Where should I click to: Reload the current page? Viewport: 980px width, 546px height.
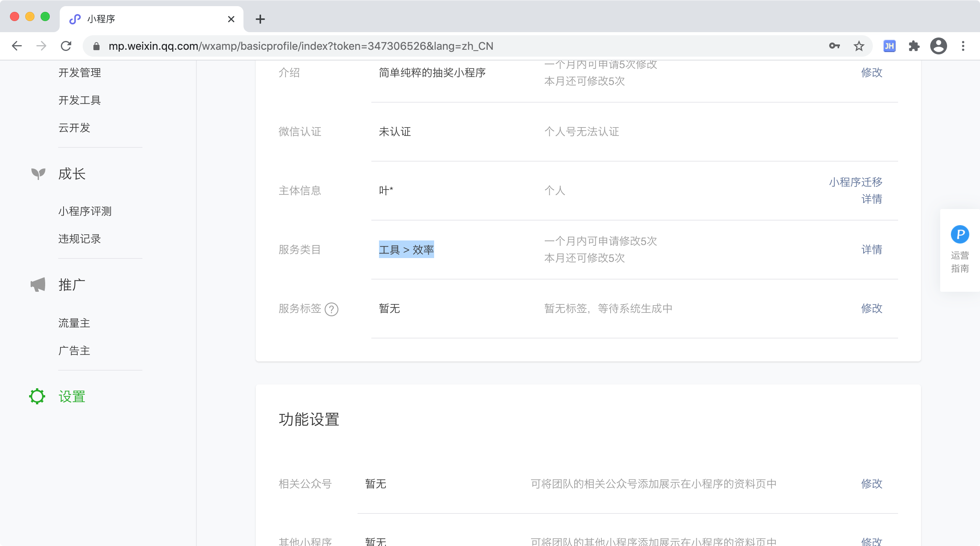coord(66,46)
